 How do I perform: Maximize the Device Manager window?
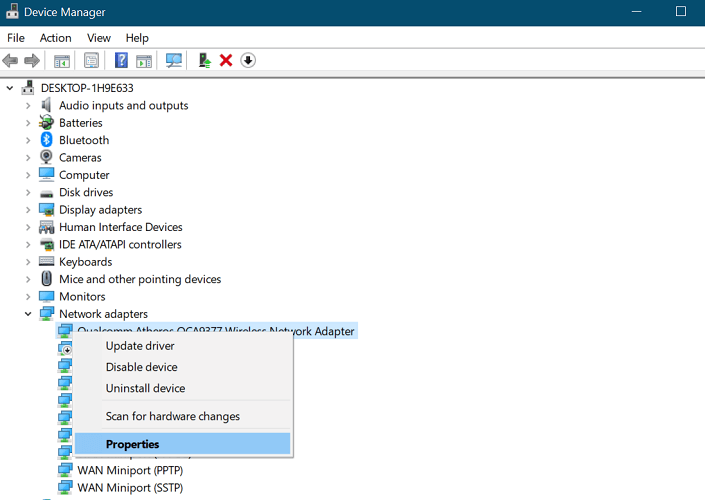[x=681, y=11]
